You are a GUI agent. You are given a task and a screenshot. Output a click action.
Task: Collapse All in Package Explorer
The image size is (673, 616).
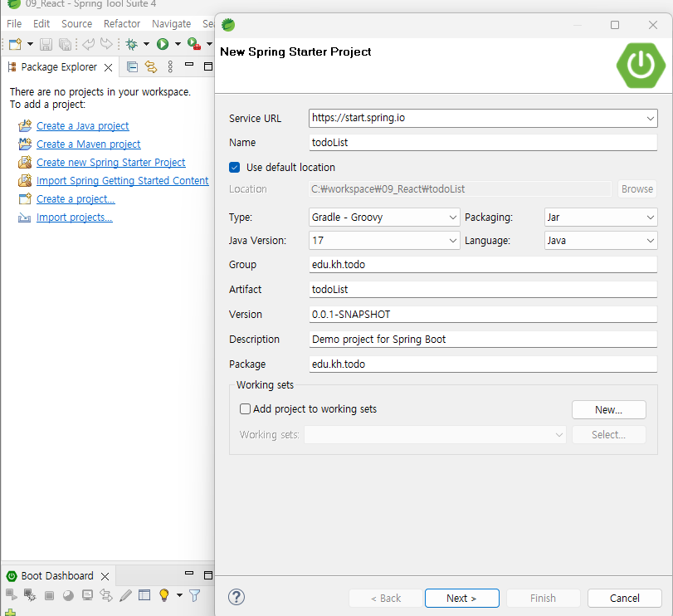click(x=132, y=66)
